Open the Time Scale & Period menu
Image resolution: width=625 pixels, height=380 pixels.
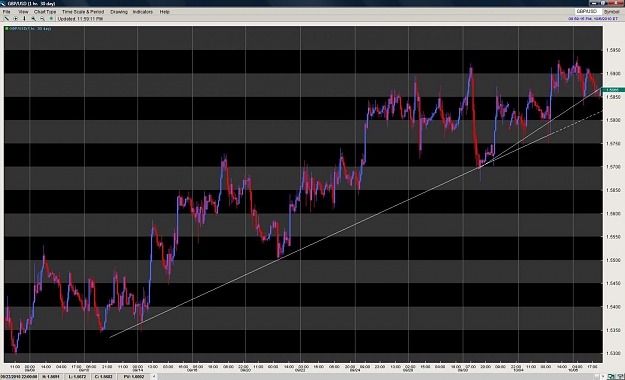click(x=83, y=12)
